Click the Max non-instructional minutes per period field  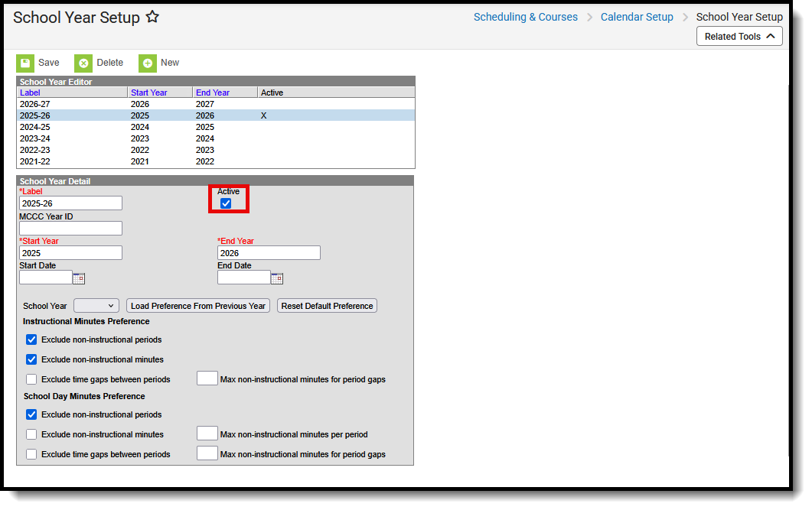pos(207,433)
